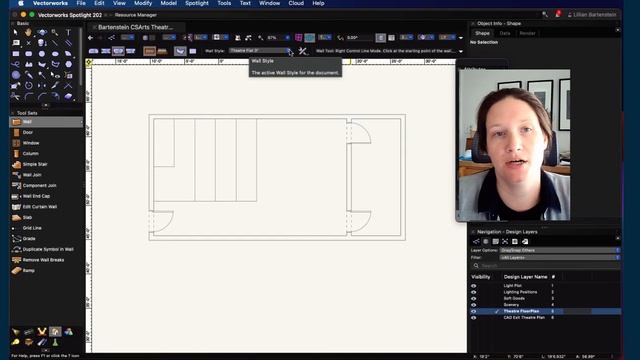Open the Wall tool preferences icon
Viewport: 640px width, 360px height.
click(302, 51)
